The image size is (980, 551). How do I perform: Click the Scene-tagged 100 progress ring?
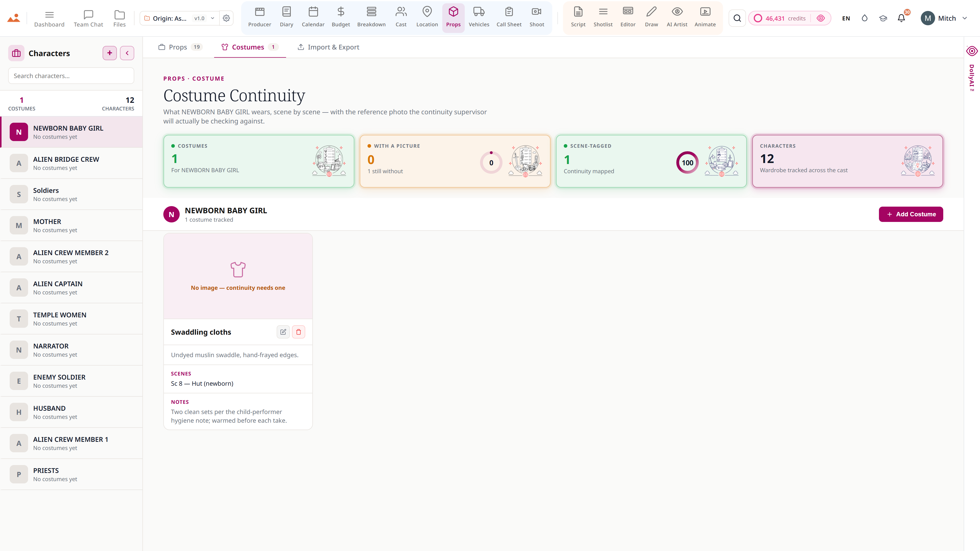[x=687, y=163]
